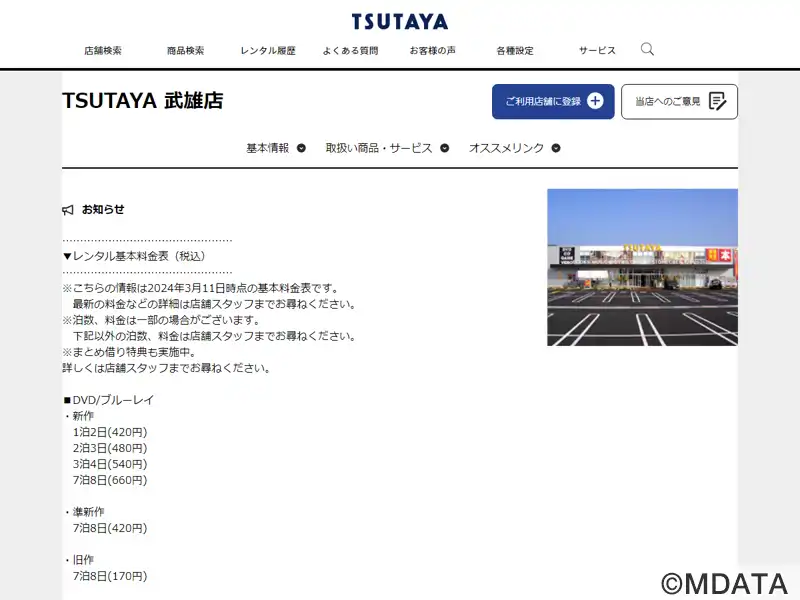Click the store exterior photo

pyautogui.click(x=642, y=267)
